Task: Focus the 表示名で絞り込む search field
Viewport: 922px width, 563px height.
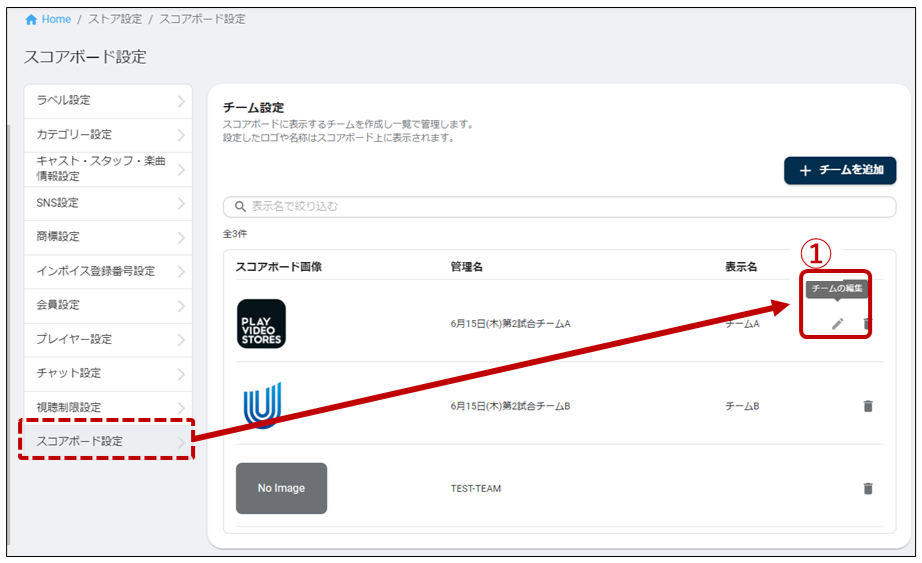Action: coord(559,206)
